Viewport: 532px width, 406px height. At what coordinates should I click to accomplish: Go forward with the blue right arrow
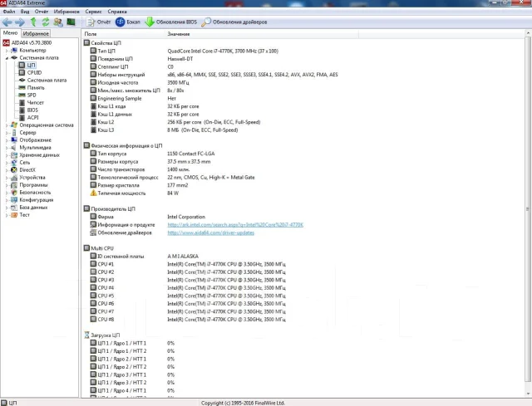click(x=20, y=22)
